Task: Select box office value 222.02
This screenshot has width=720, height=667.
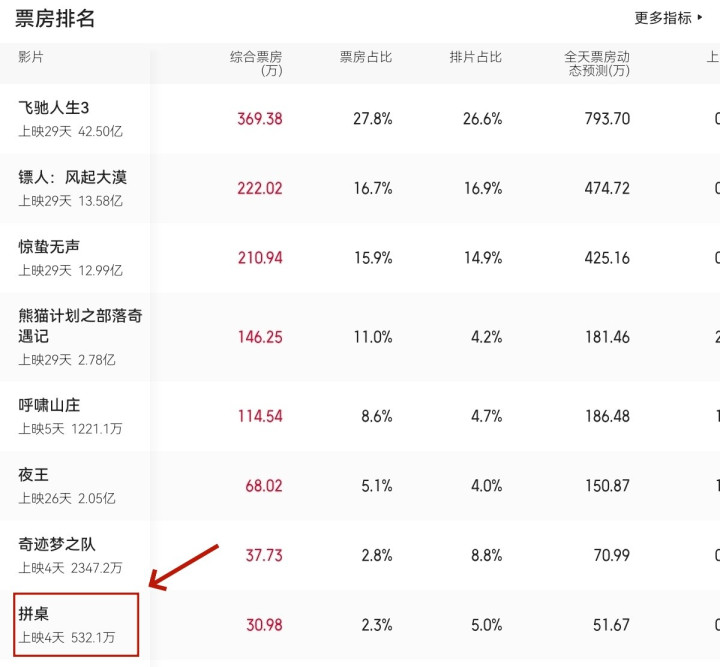Action: pos(260,188)
